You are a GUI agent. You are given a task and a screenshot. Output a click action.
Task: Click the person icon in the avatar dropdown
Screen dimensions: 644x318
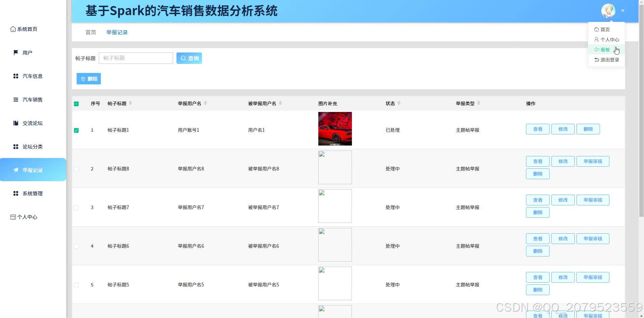pos(597,39)
